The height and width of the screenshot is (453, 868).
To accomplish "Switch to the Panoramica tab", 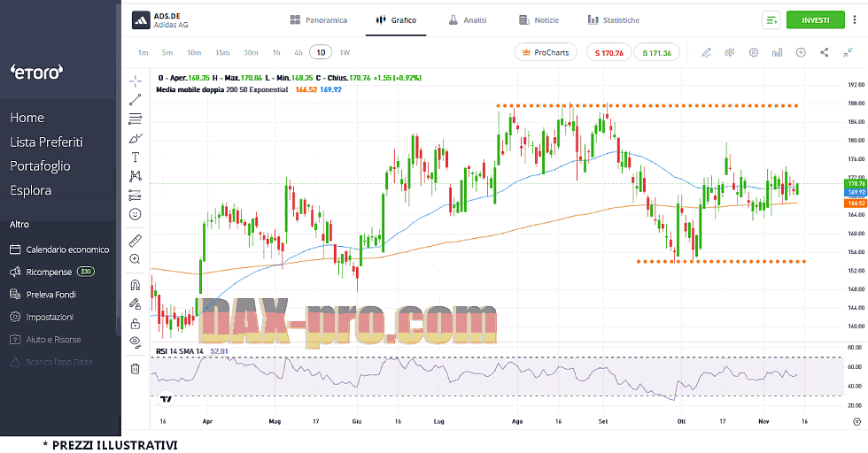I will tap(318, 20).
